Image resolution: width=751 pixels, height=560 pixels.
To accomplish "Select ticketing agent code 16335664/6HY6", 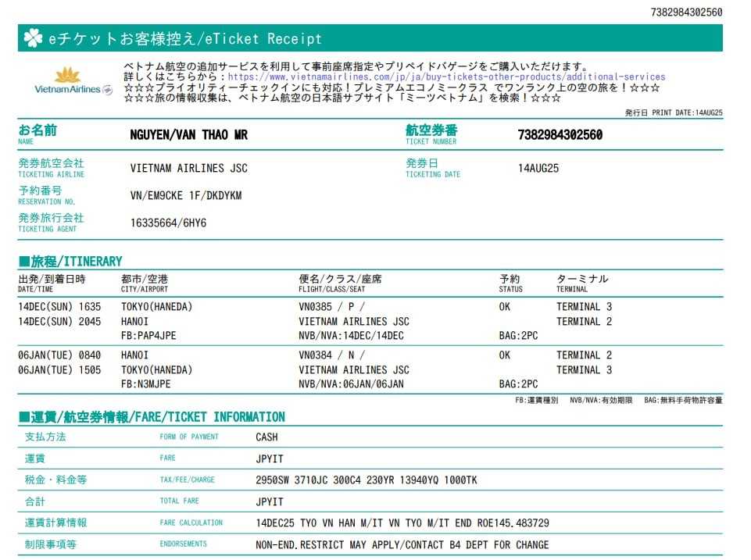I will pyautogui.click(x=168, y=223).
